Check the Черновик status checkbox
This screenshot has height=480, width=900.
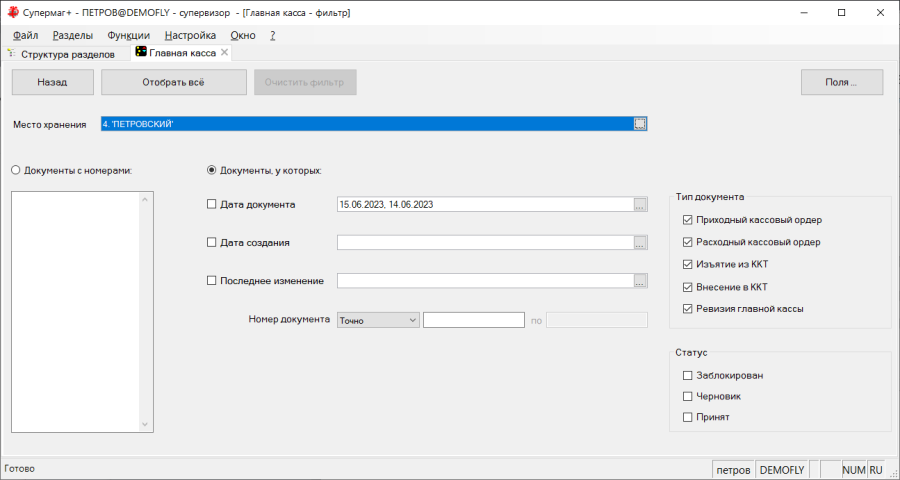[x=687, y=396]
